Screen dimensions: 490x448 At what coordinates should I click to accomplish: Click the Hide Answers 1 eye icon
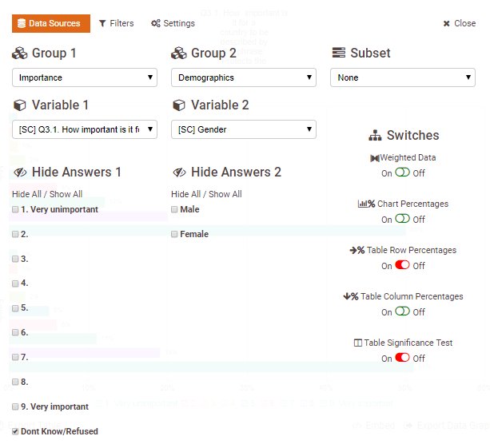20,172
